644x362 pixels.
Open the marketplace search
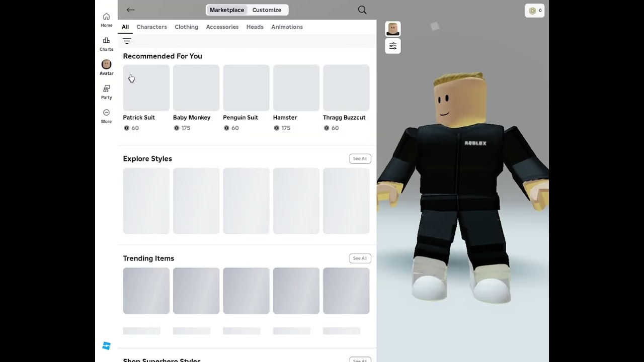[x=362, y=10]
